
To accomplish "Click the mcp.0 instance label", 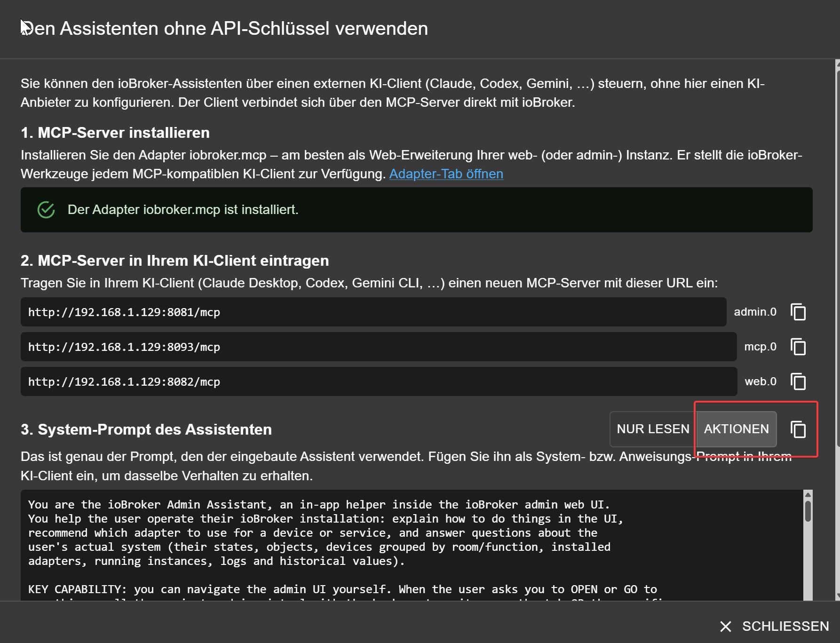I will tap(760, 347).
